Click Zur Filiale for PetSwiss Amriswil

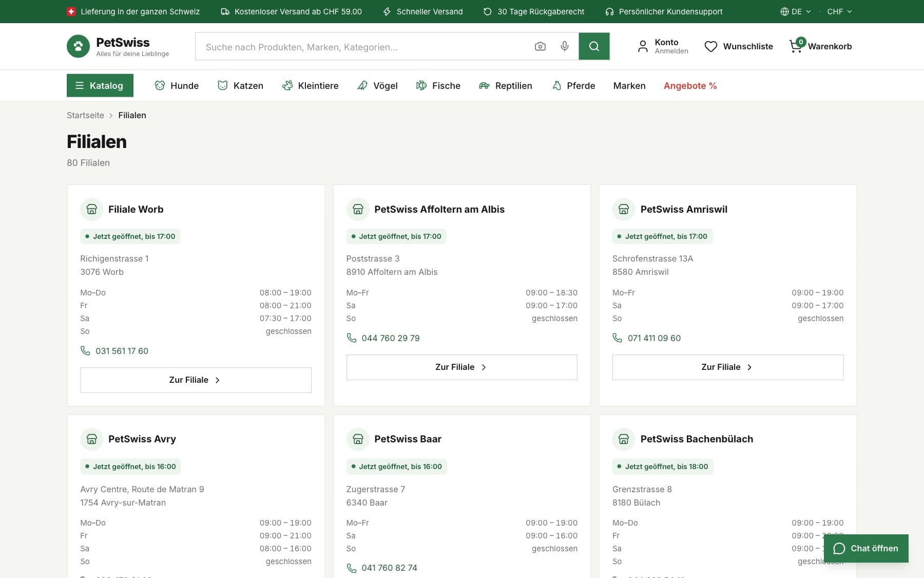pyautogui.click(x=727, y=367)
